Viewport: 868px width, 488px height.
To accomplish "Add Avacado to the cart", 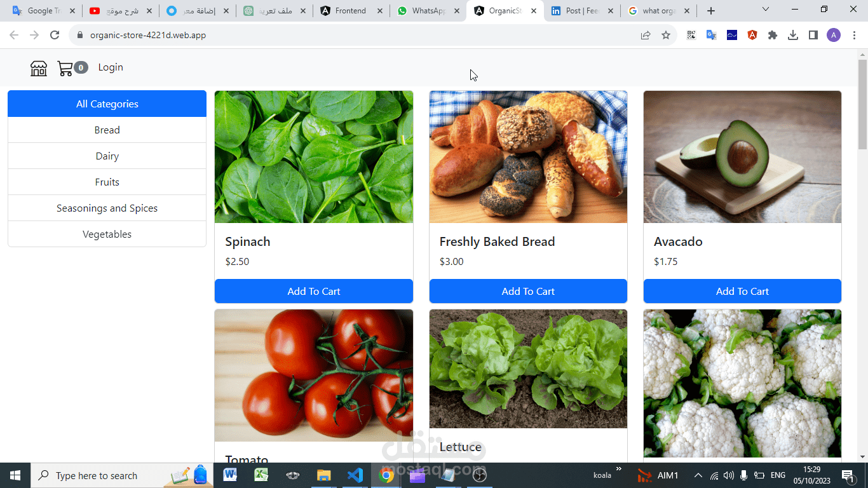I will pos(742,291).
